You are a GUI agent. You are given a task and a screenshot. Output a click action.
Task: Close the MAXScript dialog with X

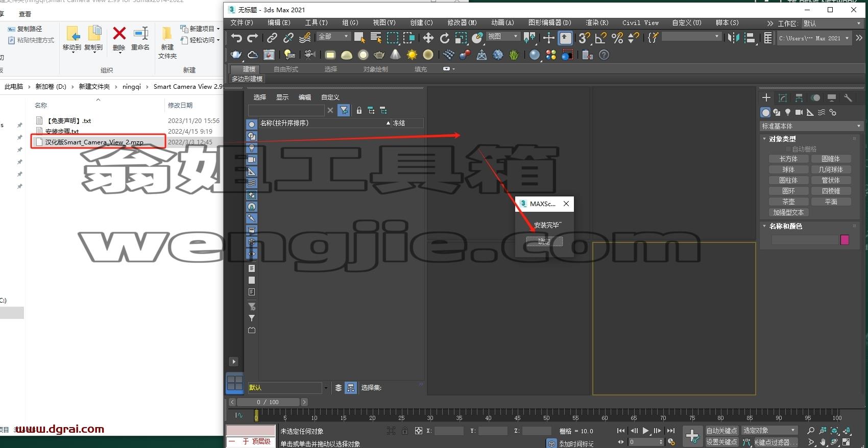tap(566, 204)
